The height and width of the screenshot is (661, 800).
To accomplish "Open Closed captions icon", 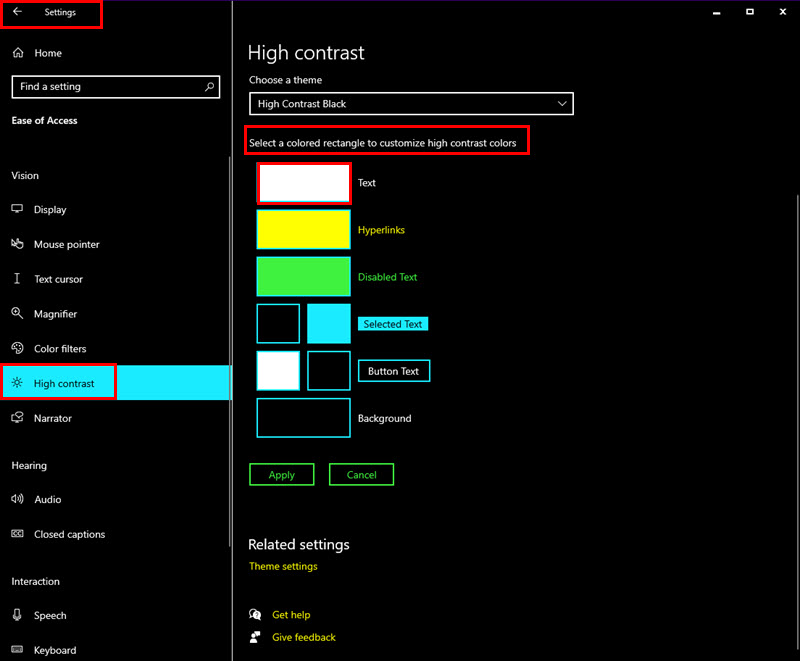I will (x=17, y=534).
